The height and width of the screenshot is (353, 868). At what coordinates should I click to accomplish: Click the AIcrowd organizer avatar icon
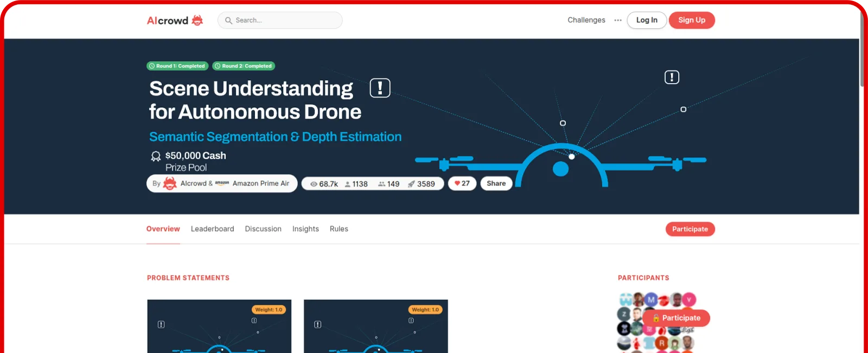170,183
